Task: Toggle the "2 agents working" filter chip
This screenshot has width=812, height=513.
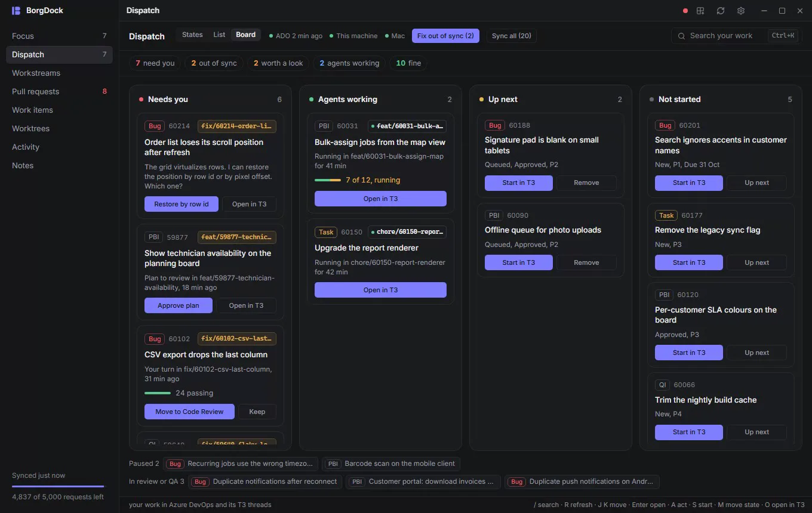Action: tap(349, 63)
